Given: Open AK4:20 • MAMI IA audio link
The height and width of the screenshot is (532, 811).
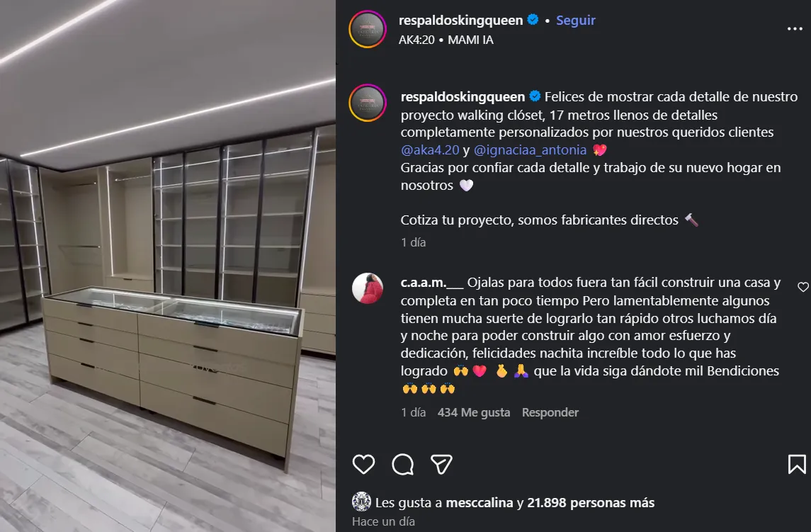Looking at the screenshot, I should [x=446, y=40].
